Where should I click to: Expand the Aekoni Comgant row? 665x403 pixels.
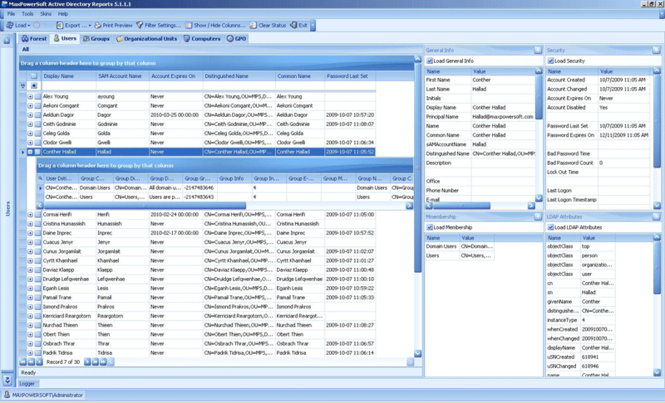pyautogui.click(x=30, y=106)
